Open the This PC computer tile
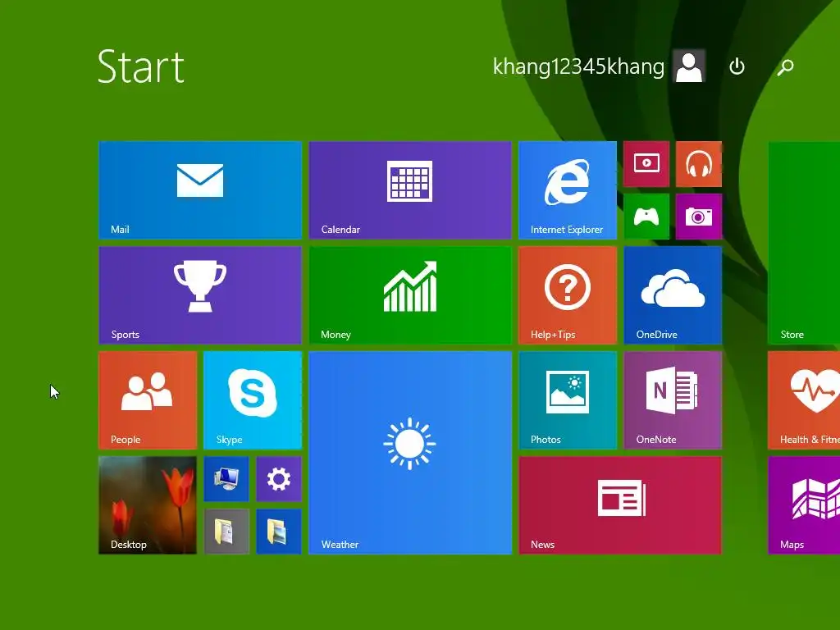840x630 pixels. (226, 479)
